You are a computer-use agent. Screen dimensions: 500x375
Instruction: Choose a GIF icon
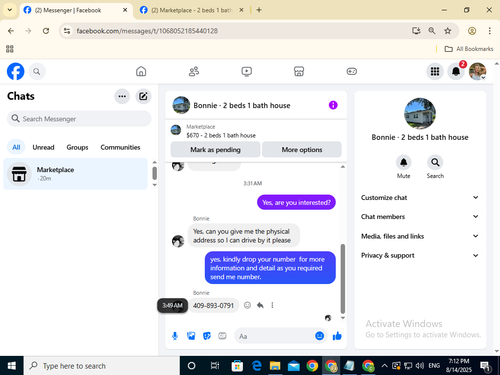(x=222, y=336)
